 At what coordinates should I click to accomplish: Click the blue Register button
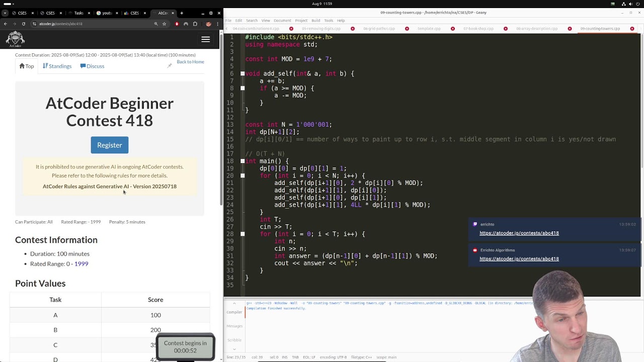[x=109, y=145]
